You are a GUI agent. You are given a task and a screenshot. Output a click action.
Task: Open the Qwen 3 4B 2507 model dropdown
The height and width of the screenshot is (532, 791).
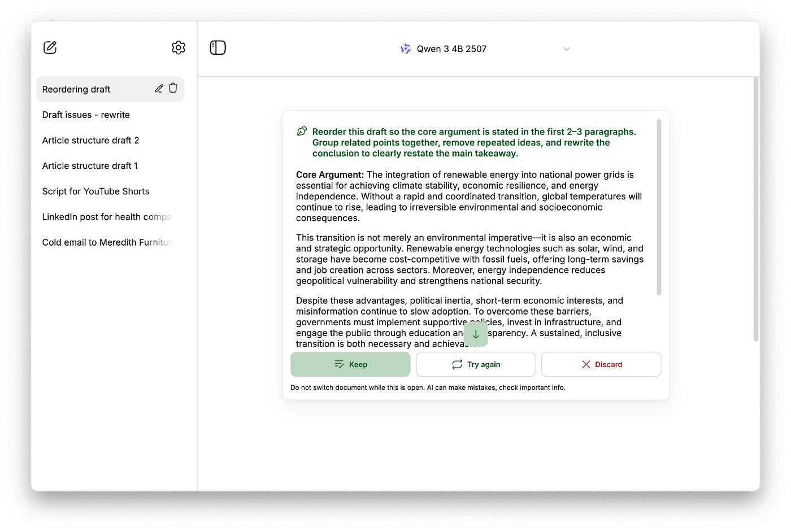pos(485,49)
